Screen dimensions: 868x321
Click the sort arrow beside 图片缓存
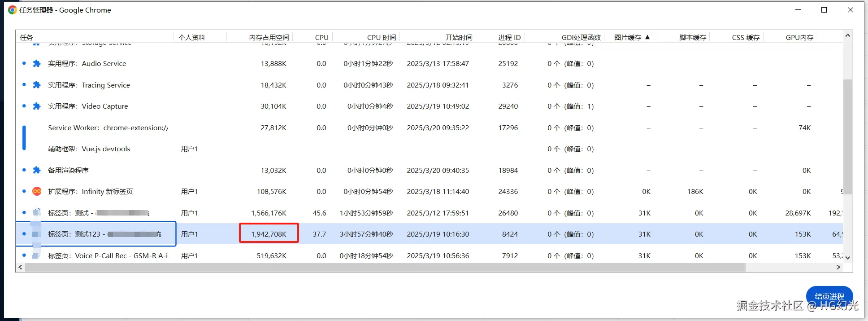coord(647,37)
